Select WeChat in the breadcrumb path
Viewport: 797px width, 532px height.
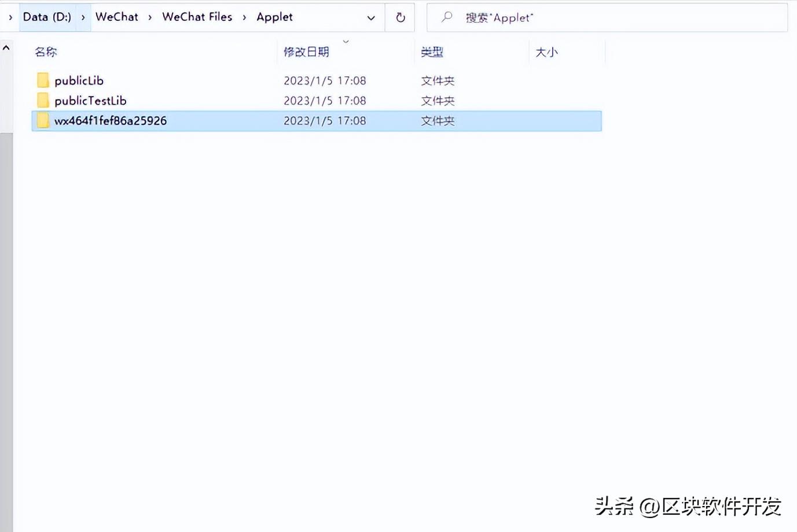coord(116,17)
